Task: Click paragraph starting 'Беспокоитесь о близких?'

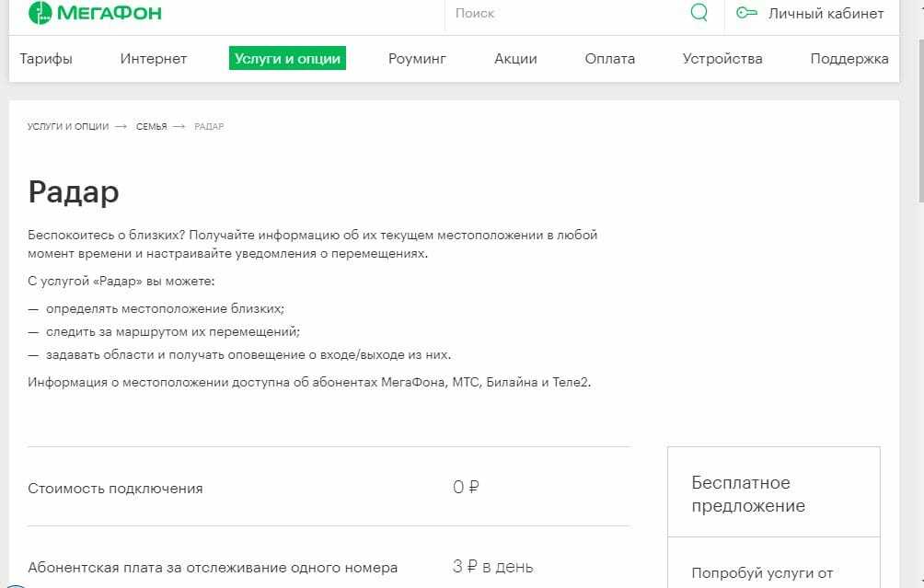Action: (312, 244)
